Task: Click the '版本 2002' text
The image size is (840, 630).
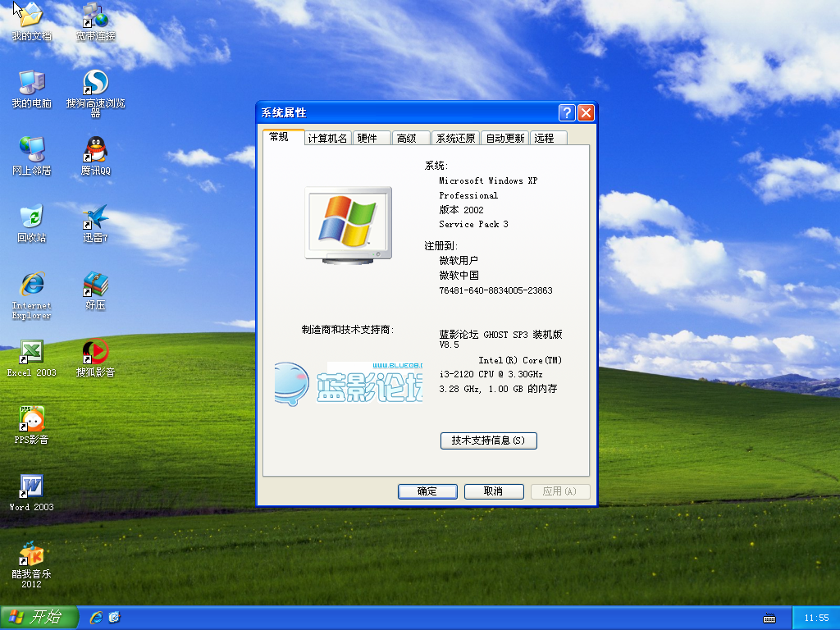Action: coord(461,210)
